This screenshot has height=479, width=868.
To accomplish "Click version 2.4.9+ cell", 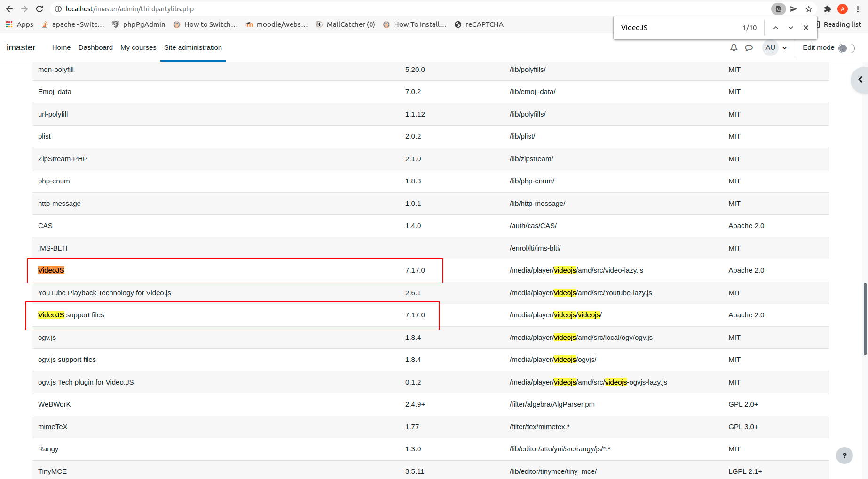I will point(415,404).
